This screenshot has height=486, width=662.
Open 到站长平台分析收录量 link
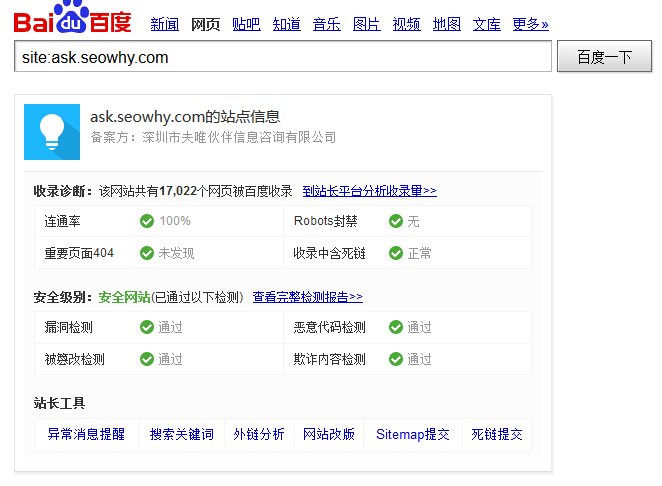click(x=369, y=190)
